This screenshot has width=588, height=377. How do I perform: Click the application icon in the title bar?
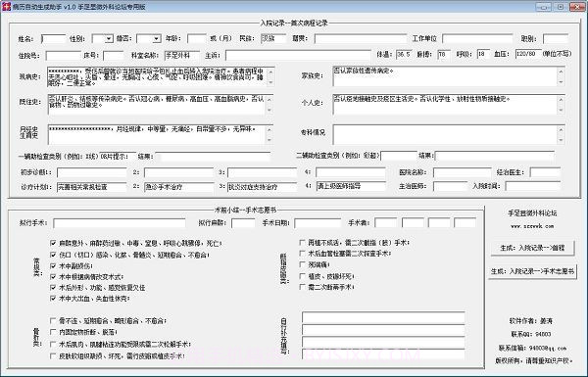point(6,7)
